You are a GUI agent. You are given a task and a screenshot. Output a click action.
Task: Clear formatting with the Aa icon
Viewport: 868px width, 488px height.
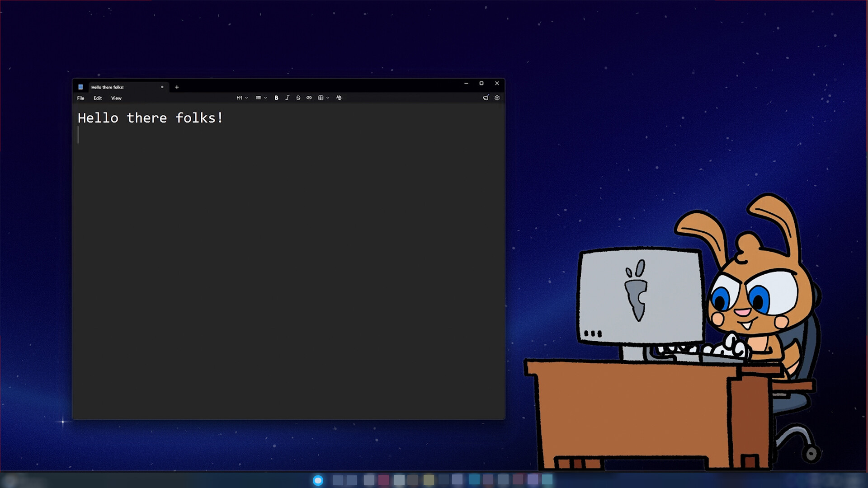click(x=339, y=98)
